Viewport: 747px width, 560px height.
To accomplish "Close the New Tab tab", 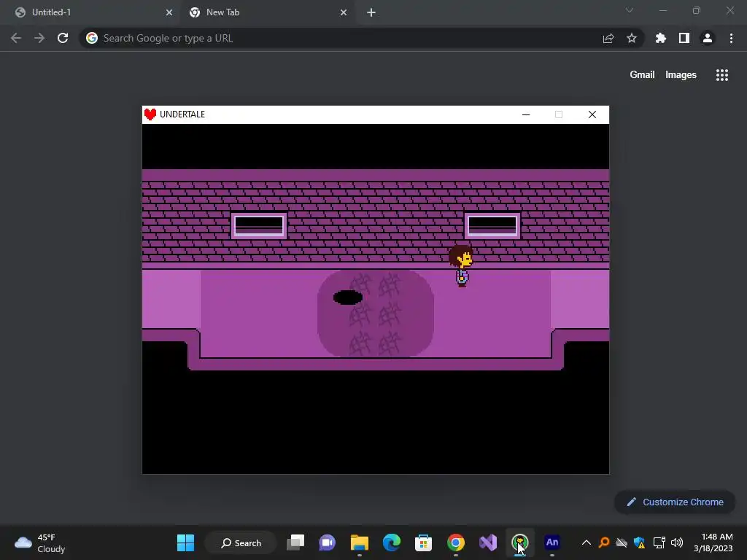I will click(344, 12).
